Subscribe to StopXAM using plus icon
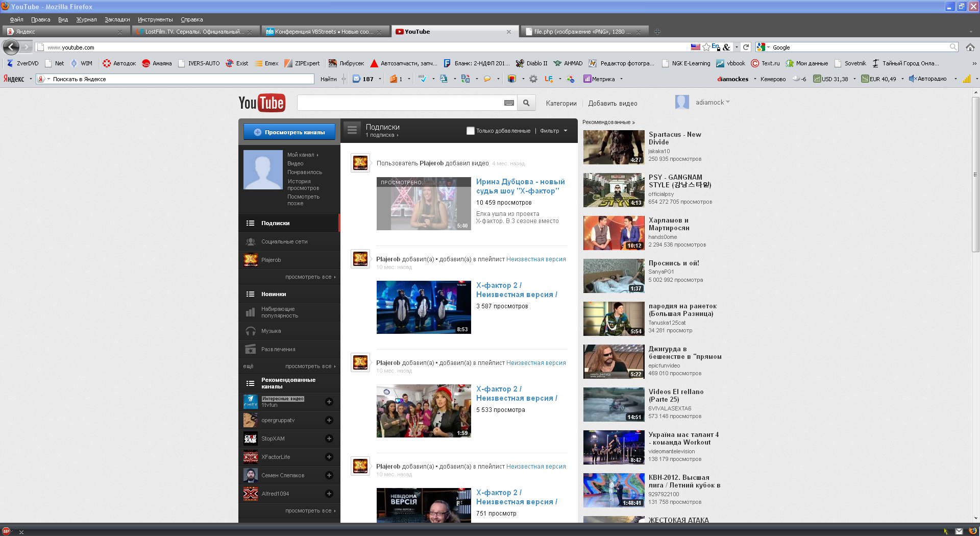 coord(329,438)
